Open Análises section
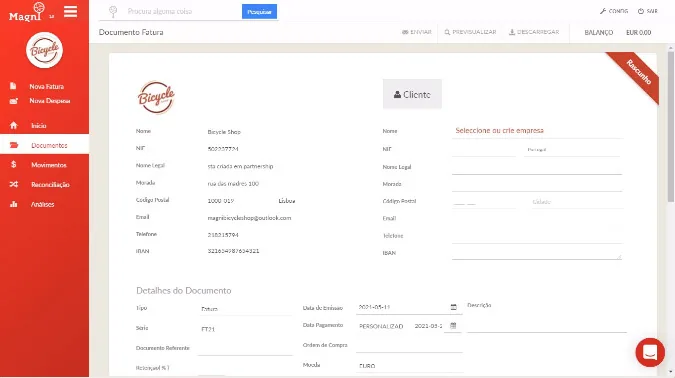 pos(42,204)
